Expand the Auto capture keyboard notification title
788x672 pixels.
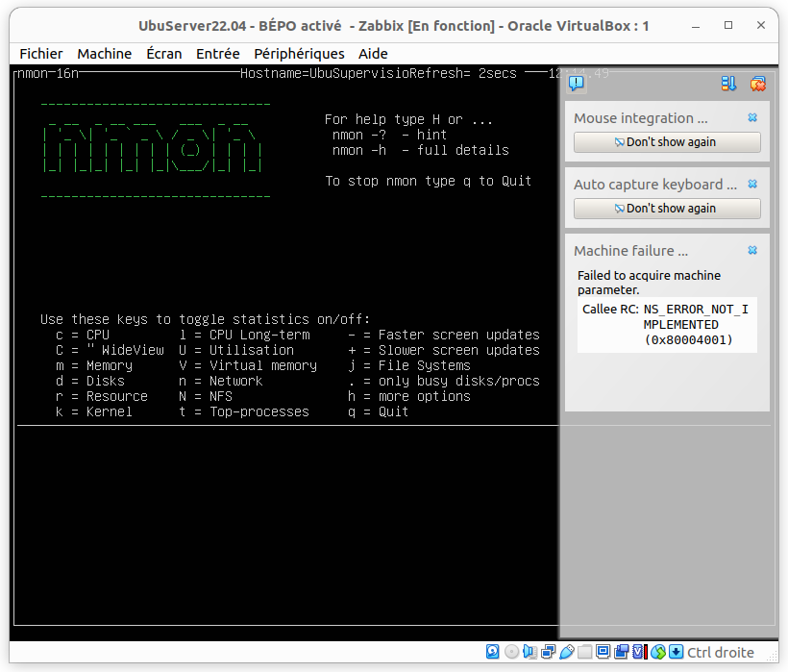click(x=655, y=185)
